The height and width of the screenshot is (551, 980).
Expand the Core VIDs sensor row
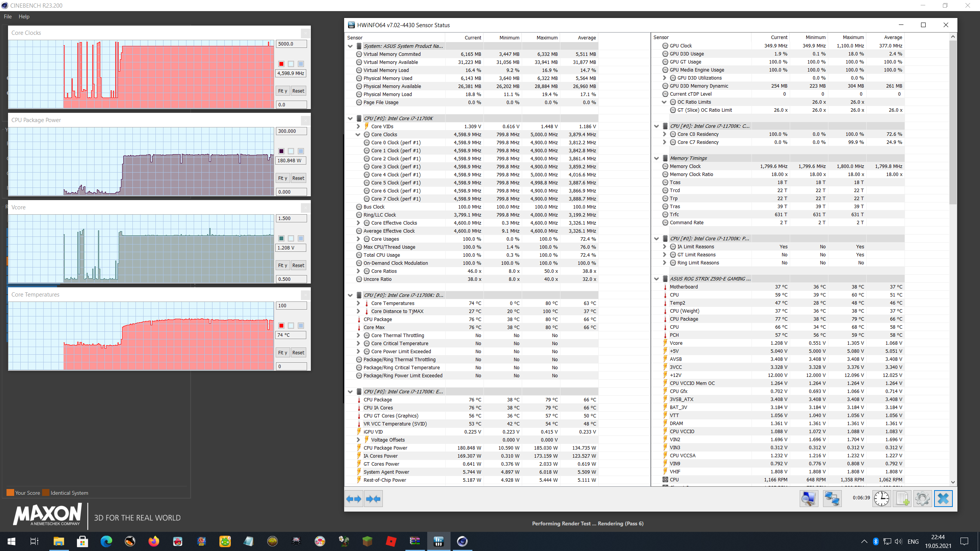[x=358, y=126]
